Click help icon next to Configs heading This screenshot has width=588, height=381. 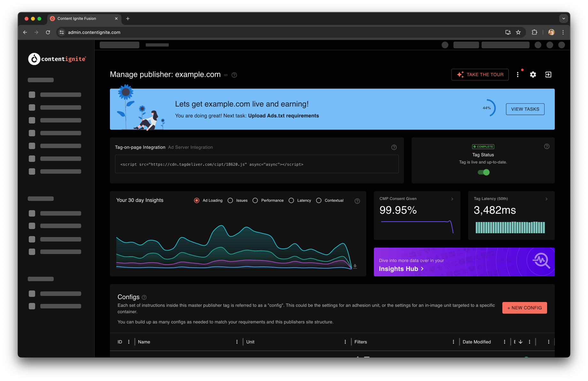144,297
